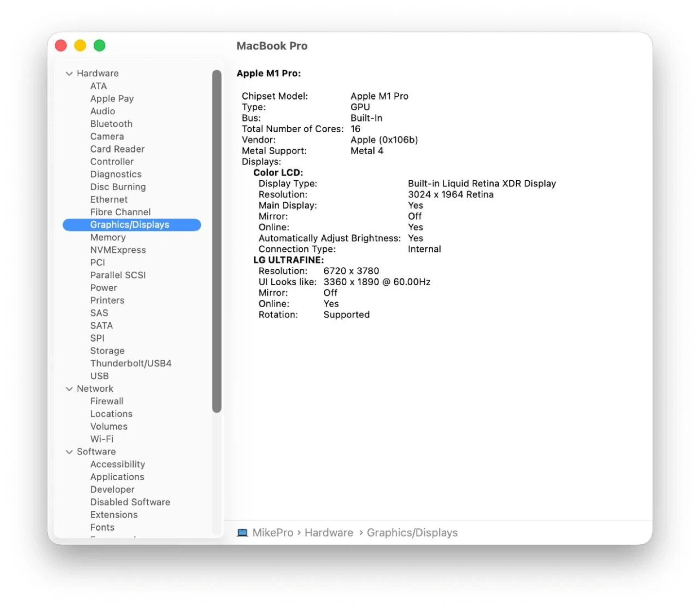Screen dimensions: 700x607
Task: Click the yellow minimize window button
Action: (x=80, y=46)
